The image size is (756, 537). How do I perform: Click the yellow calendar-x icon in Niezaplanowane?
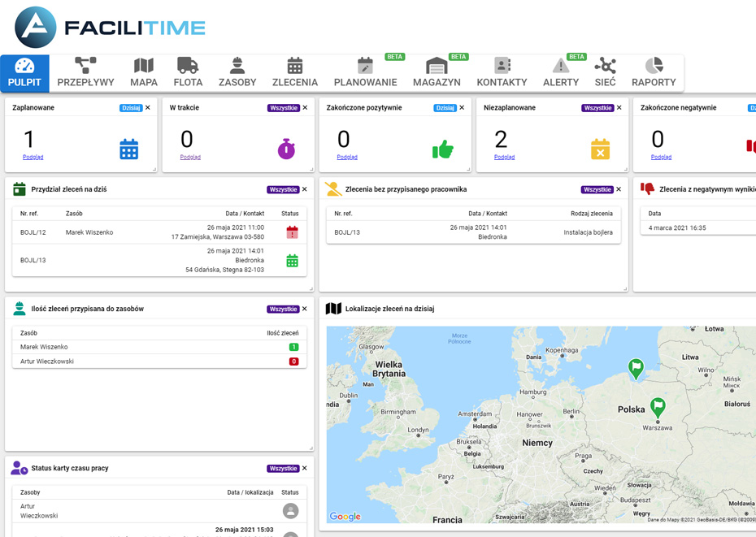click(600, 149)
